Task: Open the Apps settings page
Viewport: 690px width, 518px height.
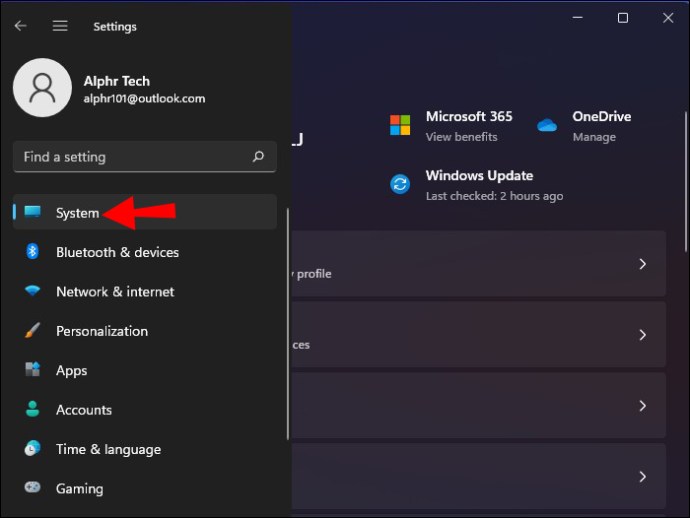Action: point(71,370)
